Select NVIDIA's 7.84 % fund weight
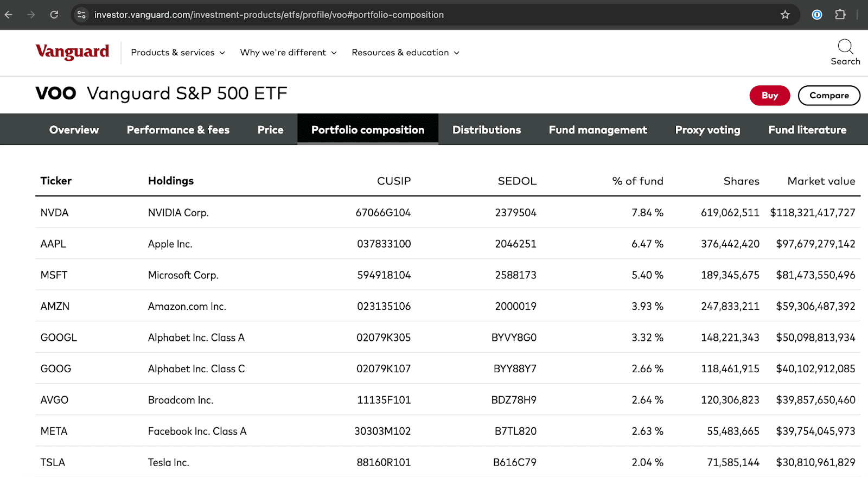Image resolution: width=868 pixels, height=477 pixels. click(647, 213)
